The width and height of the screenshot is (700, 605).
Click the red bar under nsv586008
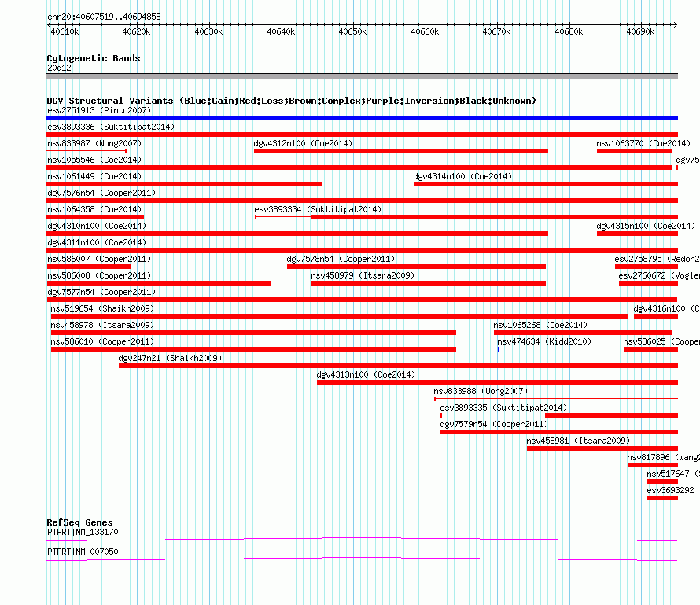(x=158, y=283)
